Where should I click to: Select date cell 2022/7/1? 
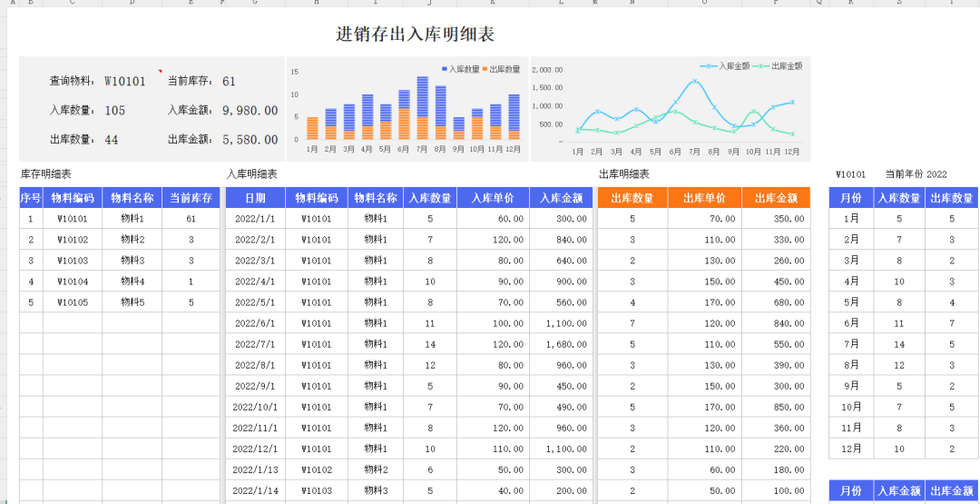tap(255, 344)
